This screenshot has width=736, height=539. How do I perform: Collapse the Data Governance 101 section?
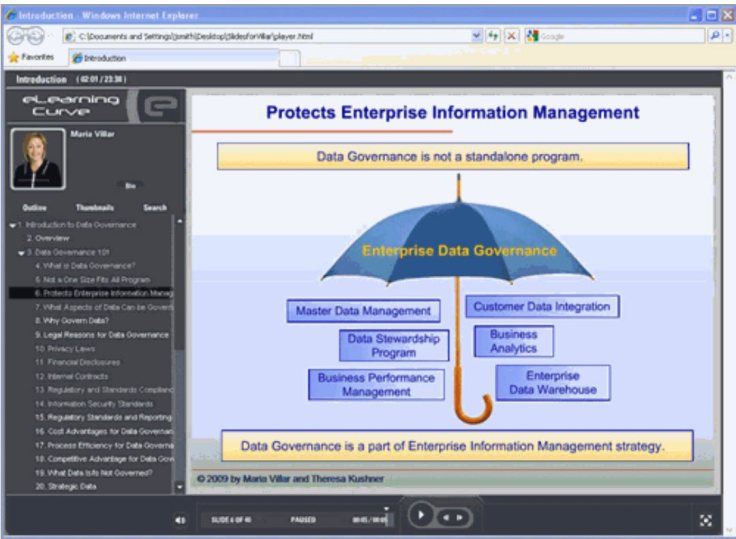coord(21,253)
